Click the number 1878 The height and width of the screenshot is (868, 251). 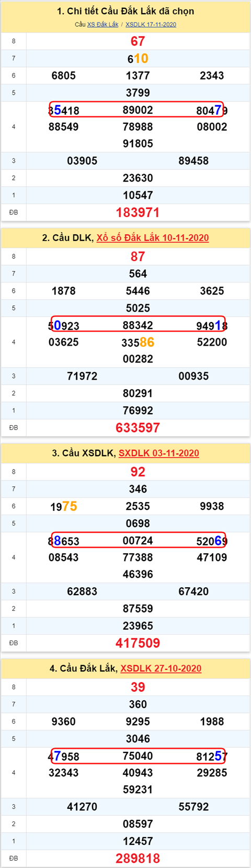tap(64, 291)
